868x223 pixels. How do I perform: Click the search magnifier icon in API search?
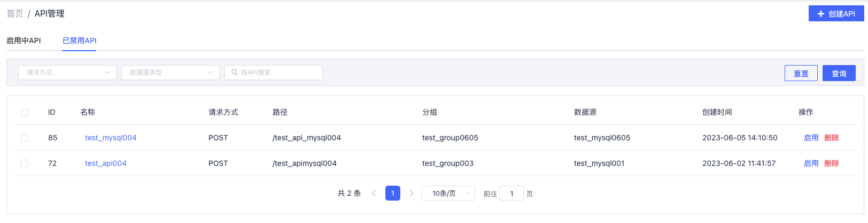point(234,73)
